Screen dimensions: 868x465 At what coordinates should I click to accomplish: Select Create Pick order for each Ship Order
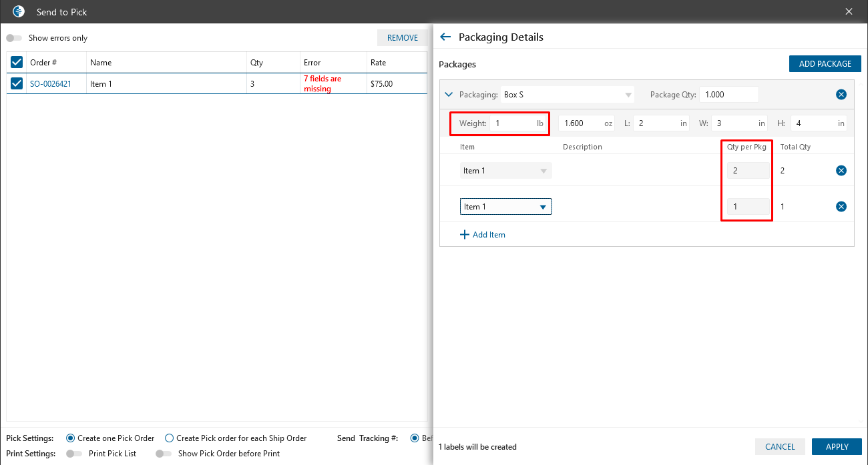click(x=170, y=438)
